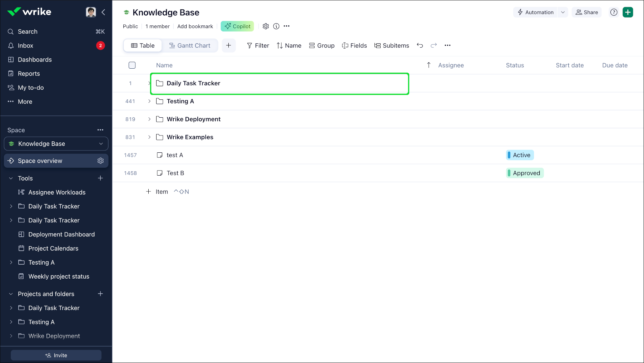Click the Wrike logo
Screen dimensions: 644x363
point(29,12)
